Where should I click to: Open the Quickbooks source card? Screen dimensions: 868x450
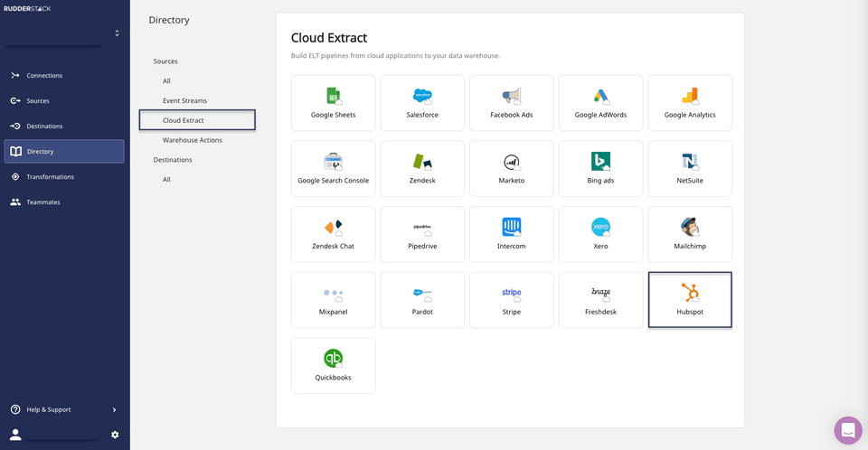[333, 366]
